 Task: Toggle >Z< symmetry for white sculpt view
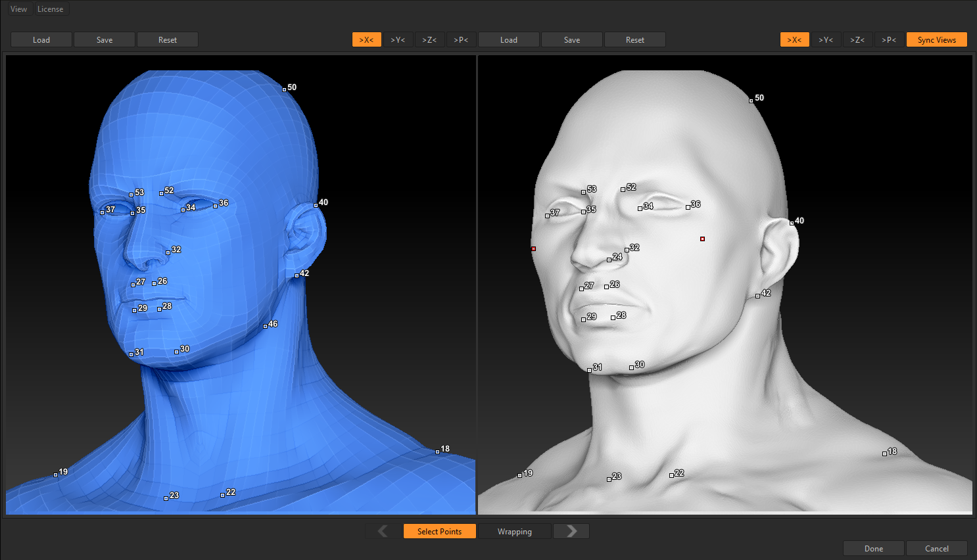[x=857, y=40]
